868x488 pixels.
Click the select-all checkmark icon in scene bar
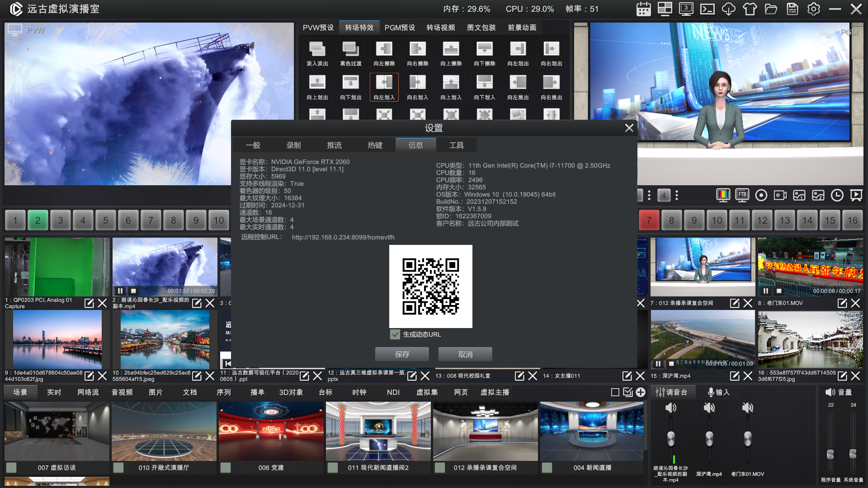628,392
